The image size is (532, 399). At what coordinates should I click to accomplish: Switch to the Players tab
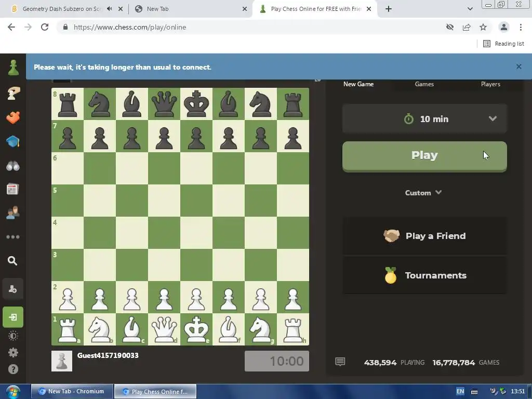point(490,84)
